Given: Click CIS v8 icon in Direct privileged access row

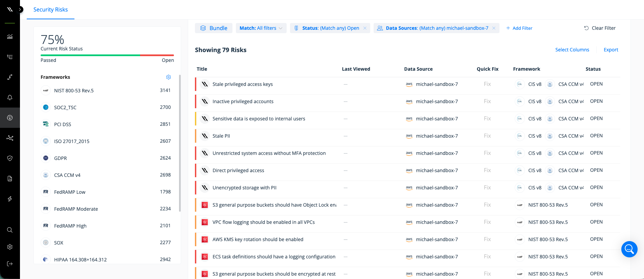Looking at the screenshot, I should coord(519,170).
